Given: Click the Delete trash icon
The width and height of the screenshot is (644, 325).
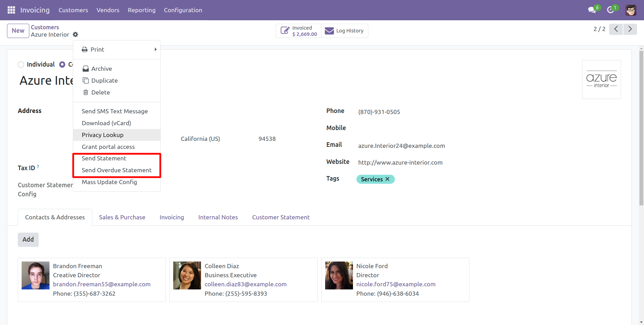Looking at the screenshot, I should 86,92.
